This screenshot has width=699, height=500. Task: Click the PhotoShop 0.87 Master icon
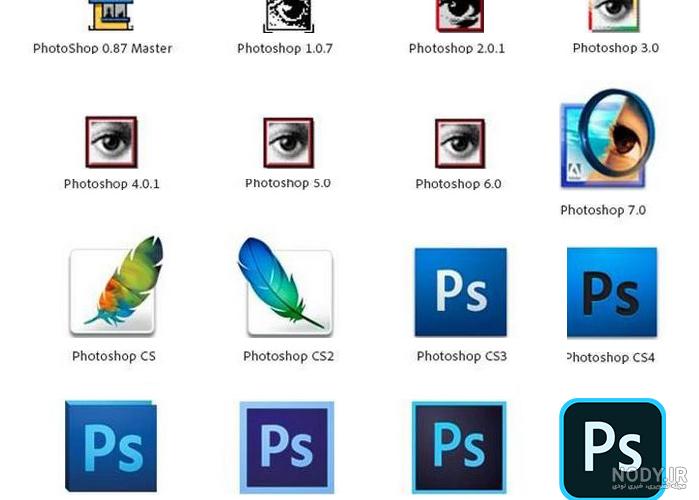tap(111, 15)
